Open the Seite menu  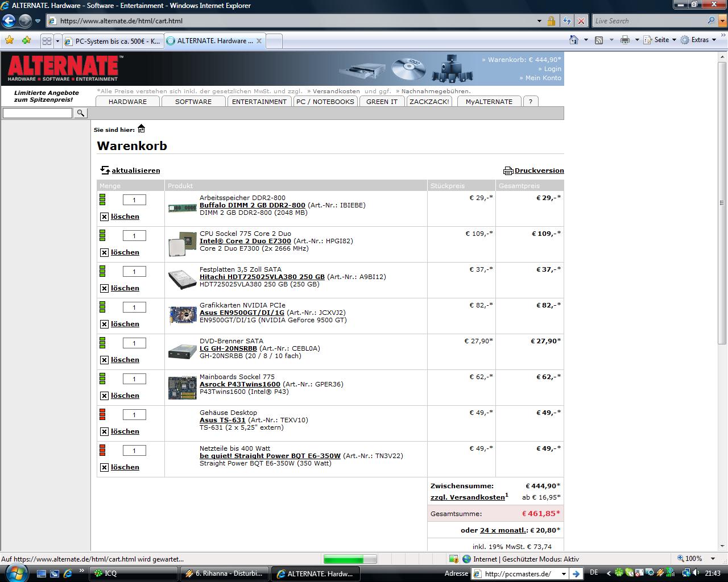click(660, 40)
